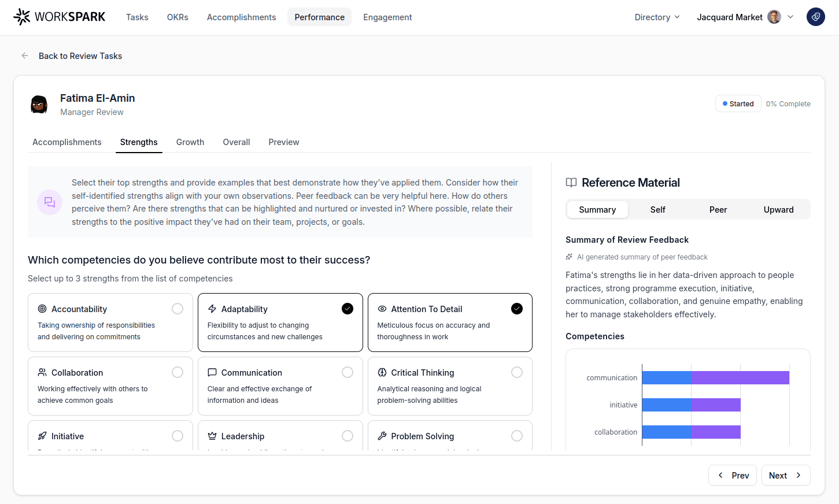
Task: Click the back arrow near Back to Review Tasks
Action: click(x=24, y=55)
